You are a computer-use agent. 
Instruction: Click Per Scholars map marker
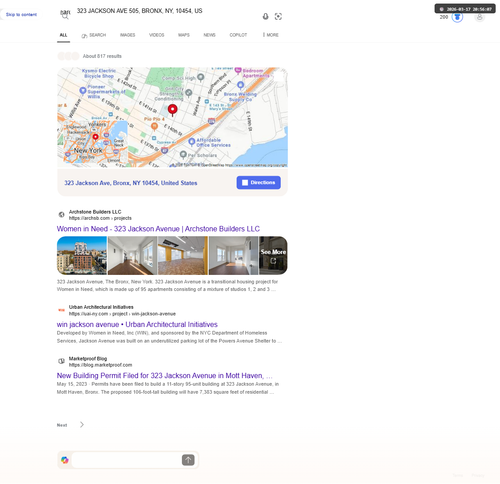coord(183,154)
